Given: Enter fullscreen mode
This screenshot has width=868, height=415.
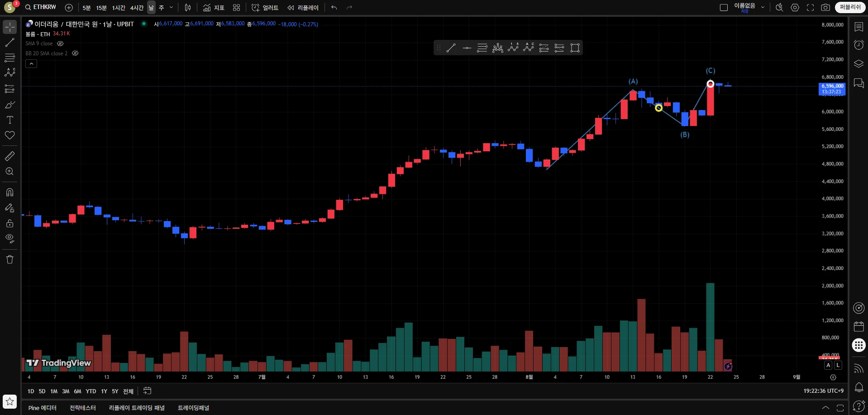Looking at the screenshot, I should [x=811, y=8].
